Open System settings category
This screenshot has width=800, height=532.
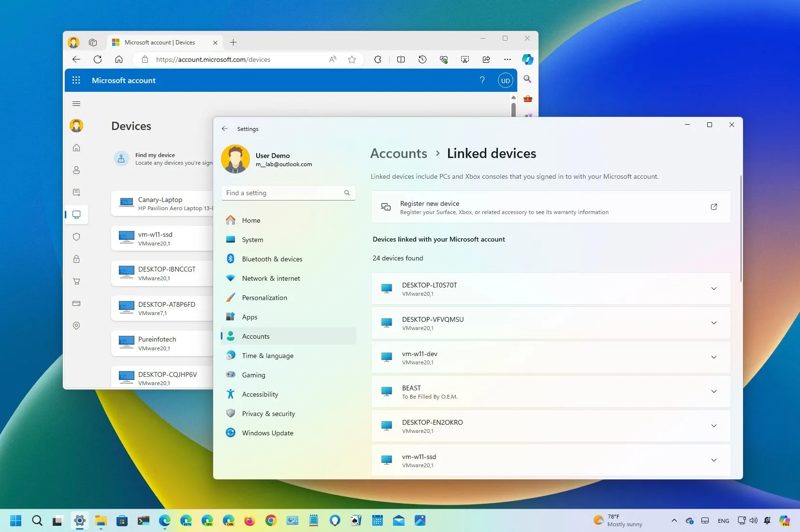coord(289,240)
